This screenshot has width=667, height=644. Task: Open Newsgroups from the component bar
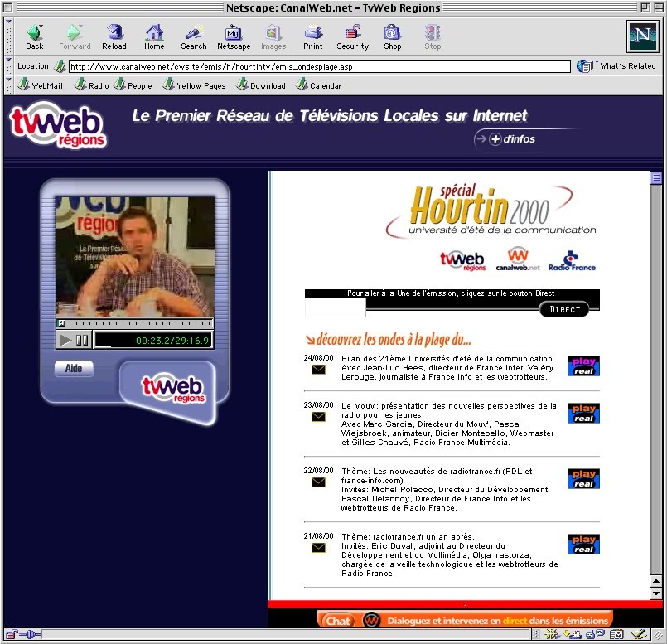595,634
